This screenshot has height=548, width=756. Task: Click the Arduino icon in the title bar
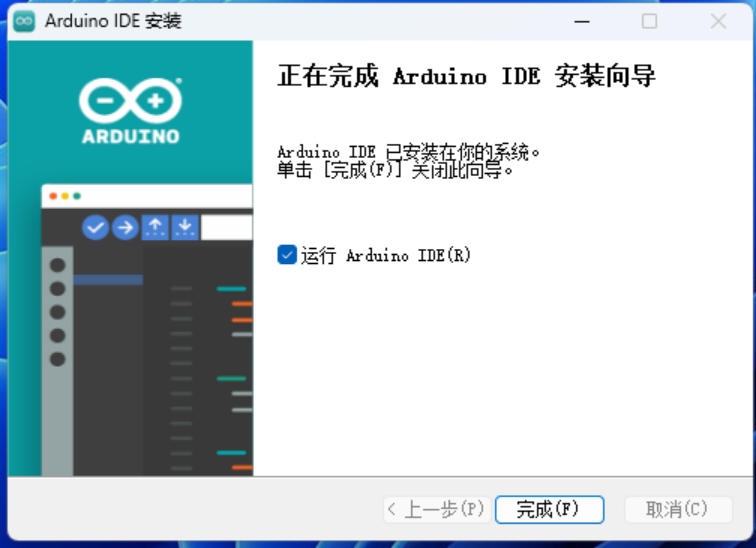(x=25, y=21)
